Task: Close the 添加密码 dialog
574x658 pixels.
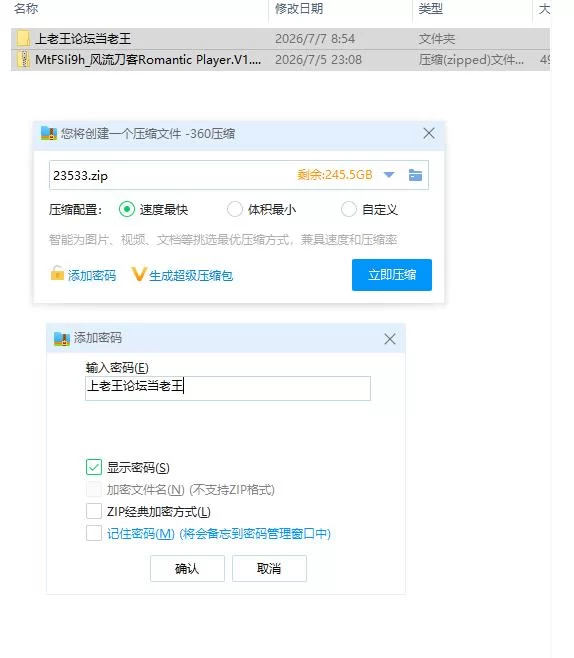Action: (390, 339)
